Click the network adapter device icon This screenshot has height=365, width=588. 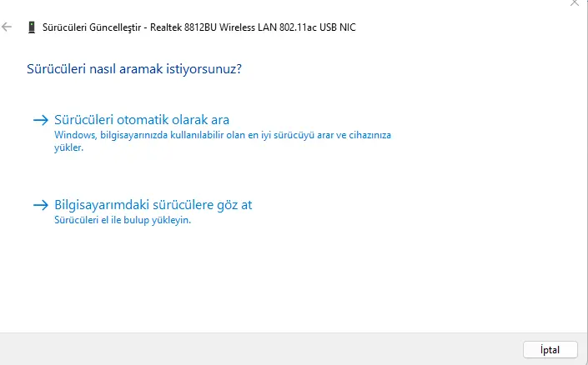[32, 27]
